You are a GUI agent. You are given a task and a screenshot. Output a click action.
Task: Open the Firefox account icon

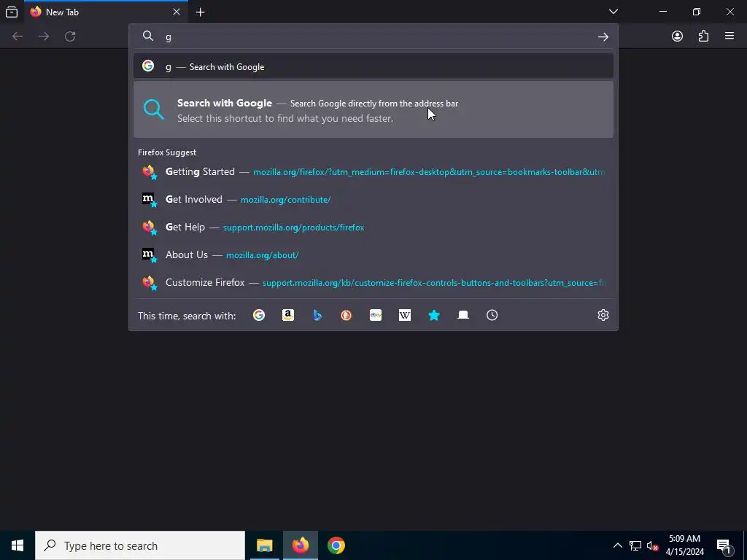[677, 36]
